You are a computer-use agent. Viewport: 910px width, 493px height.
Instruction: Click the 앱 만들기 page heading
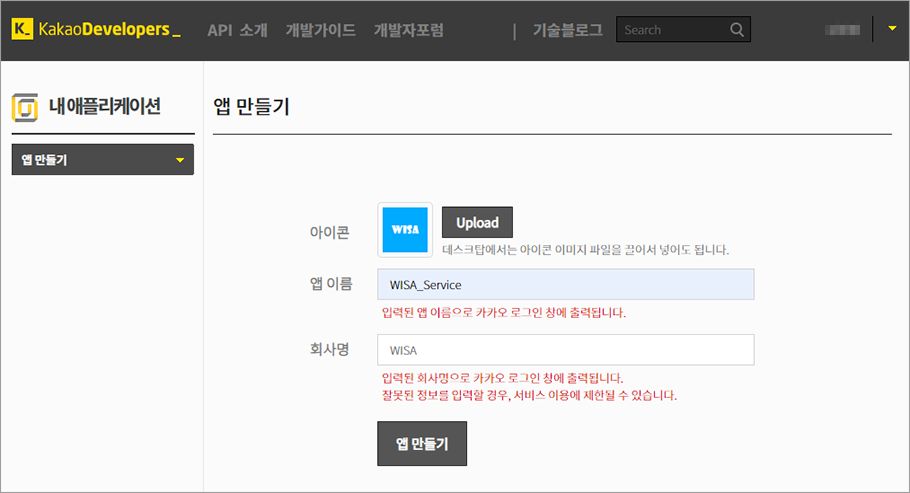(x=251, y=106)
